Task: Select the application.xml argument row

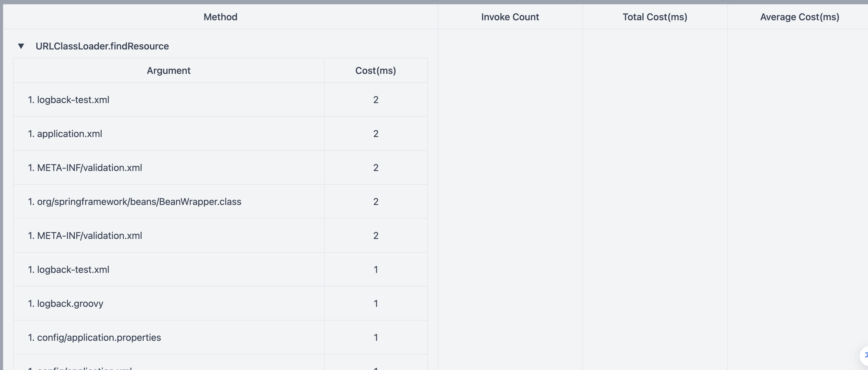Action: click(69, 134)
